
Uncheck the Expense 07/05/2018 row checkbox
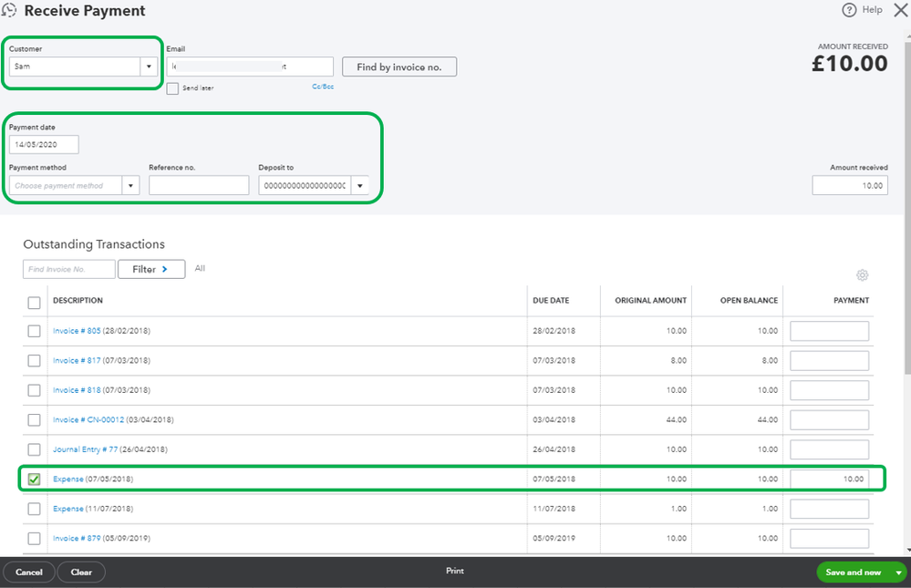[x=35, y=479]
